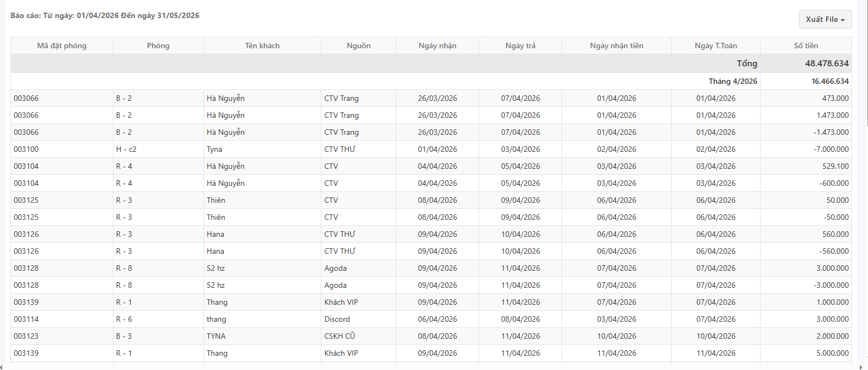Viewport: 868px width, 370px height.
Task: Click the Tổng label
Action: [747, 64]
